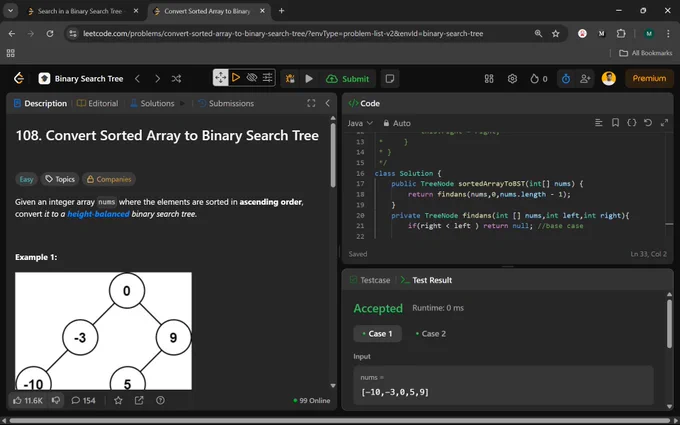Viewport: 680px width, 425px height.
Task: Dislike the problem thumbs down
Action: [56, 400]
